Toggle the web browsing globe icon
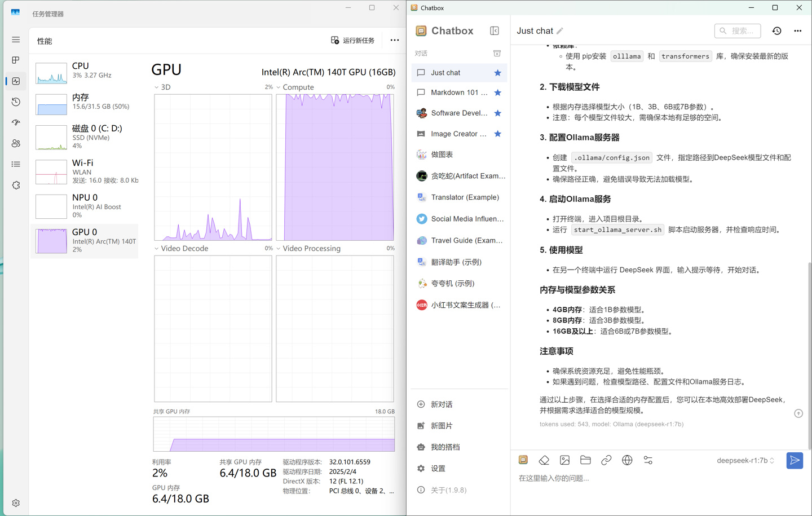 627,460
